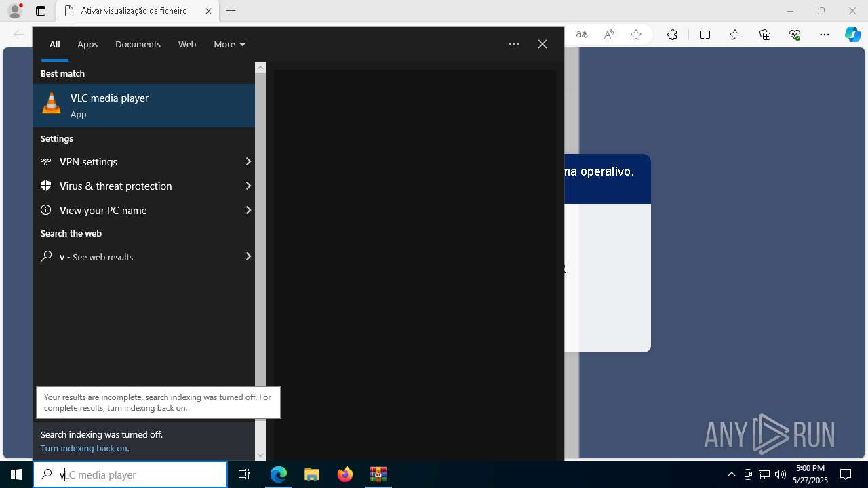Screen dimensions: 868x488
Task: Open volume control tray icon
Action: (x=781, y=474)
